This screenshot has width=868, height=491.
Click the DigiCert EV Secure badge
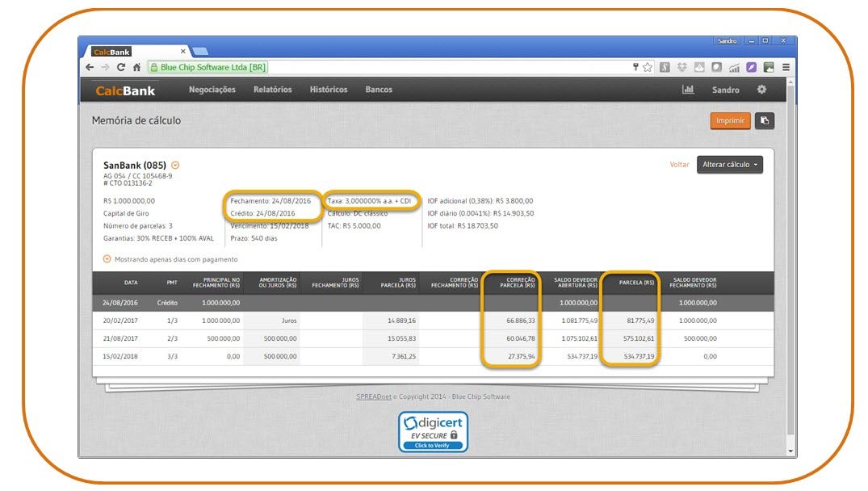coord(433,431)
